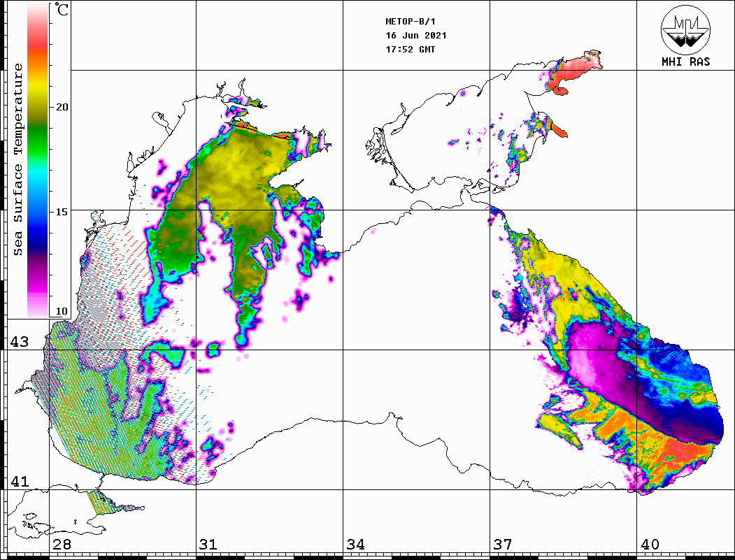
Task: Select the 'METOP-B/1' satellite label
Action: tap(410, 22)
